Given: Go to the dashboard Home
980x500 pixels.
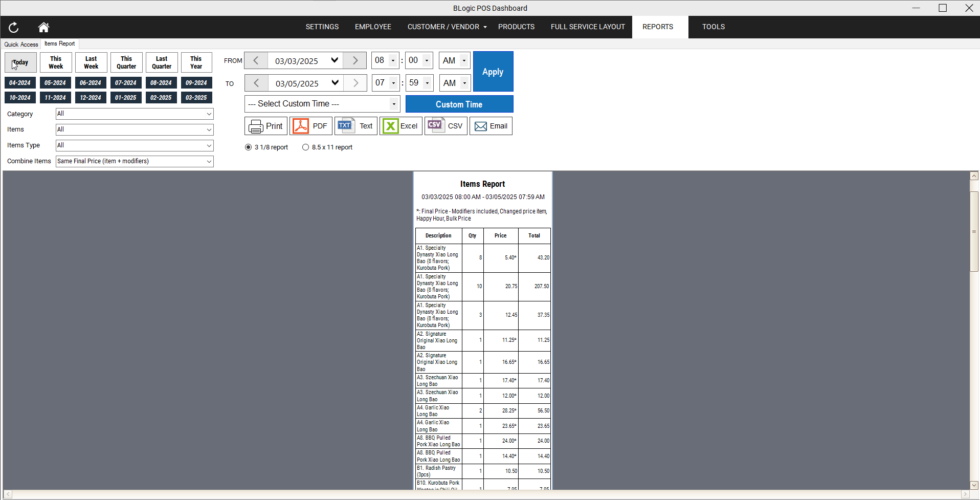Looking at the screenshot, I should coord(43,27).
